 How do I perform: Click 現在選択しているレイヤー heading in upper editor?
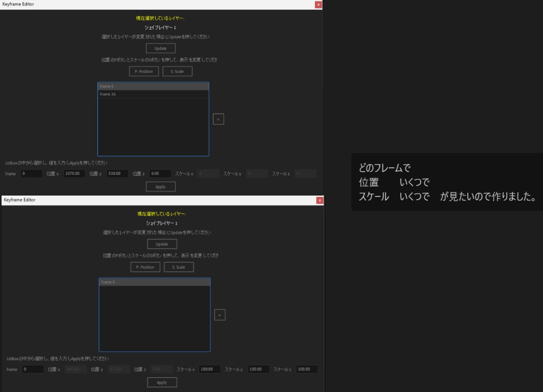(160, 18)
